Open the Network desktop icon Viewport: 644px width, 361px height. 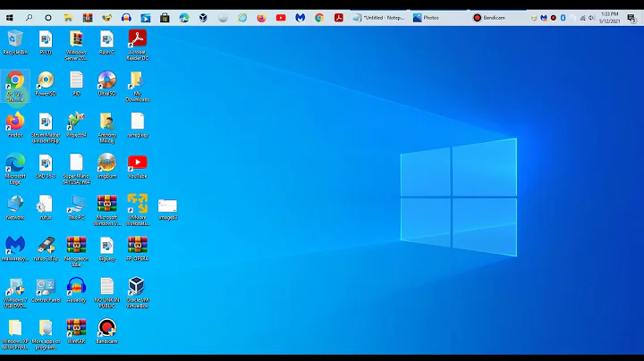point(15,207)
